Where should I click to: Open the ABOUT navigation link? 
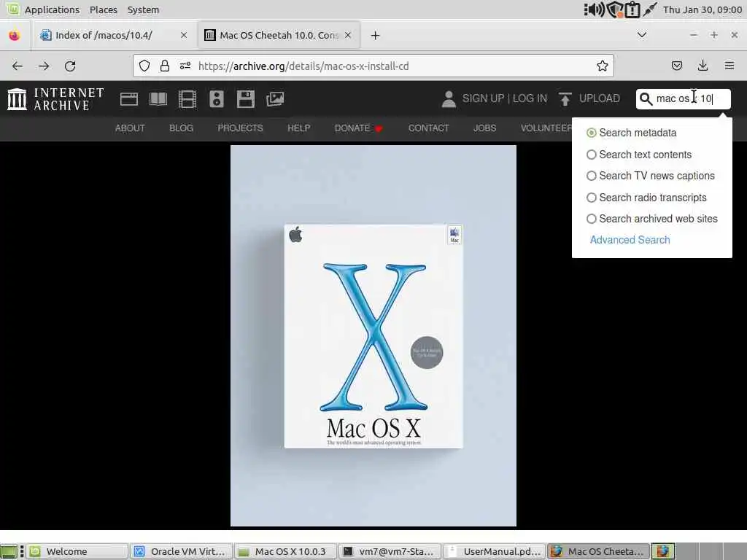(x=130, y=128)
